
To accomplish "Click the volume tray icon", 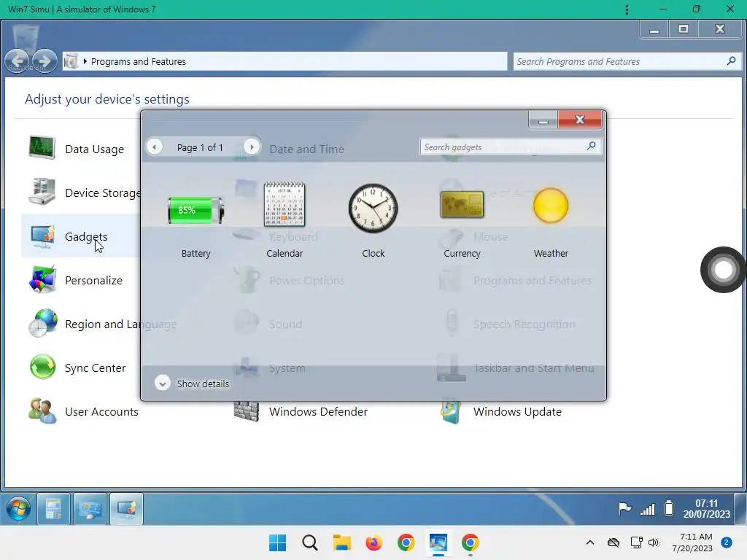I will [x=654, y=542].
